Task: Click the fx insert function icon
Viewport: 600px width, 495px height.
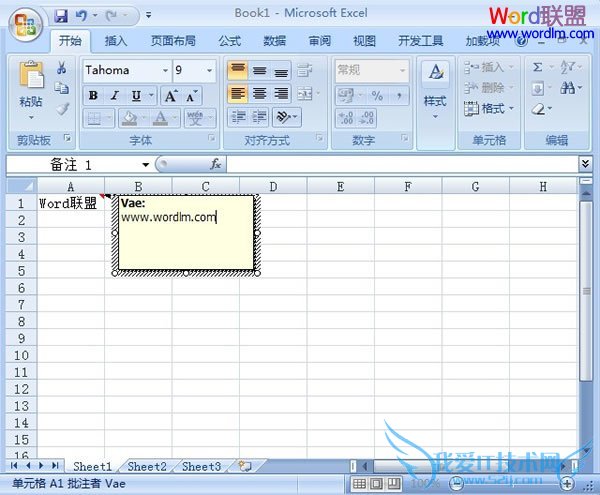Action: coord(215,164)
